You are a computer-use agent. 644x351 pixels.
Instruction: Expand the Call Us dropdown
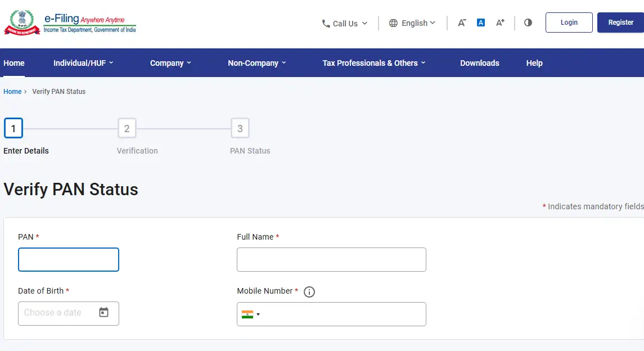[344, 24]
